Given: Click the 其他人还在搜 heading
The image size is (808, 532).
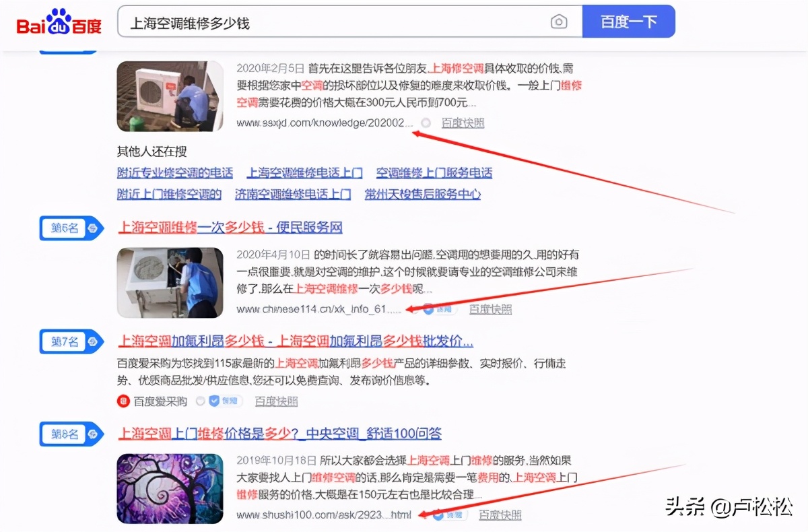Looking at the screenshot, I should click(152, 152).
